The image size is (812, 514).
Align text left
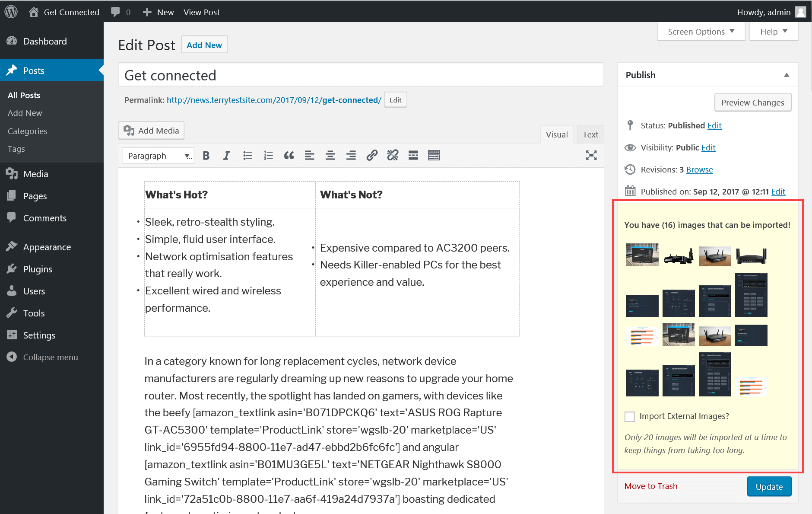click(x=310, y=156)
